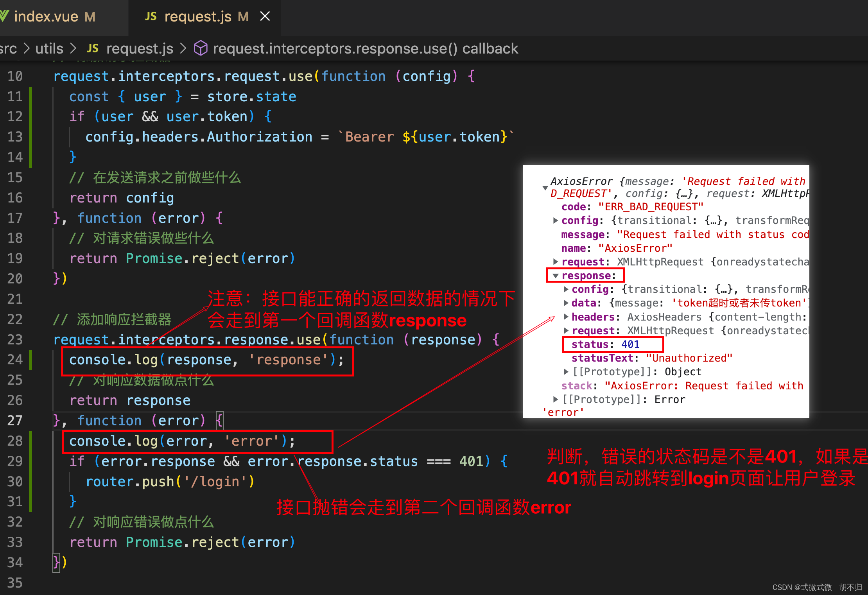Viewport: 868px width, 595px height.
Task: Collapse the AxiosError object in console
Action: pos(545,188)
